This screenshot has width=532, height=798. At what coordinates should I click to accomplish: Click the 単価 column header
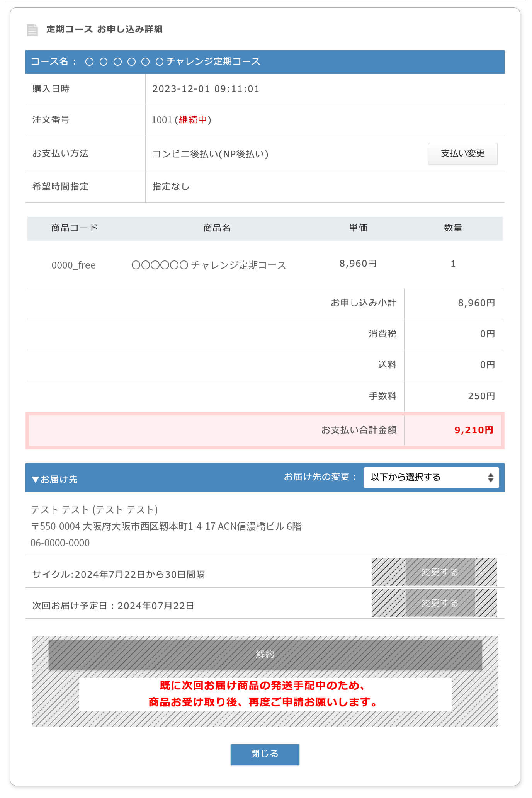point(358,228)
